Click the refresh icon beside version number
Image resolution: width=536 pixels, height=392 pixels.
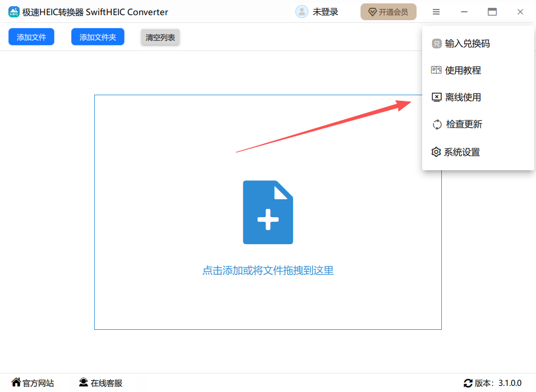pyautogui.click(x=468, y=383)
